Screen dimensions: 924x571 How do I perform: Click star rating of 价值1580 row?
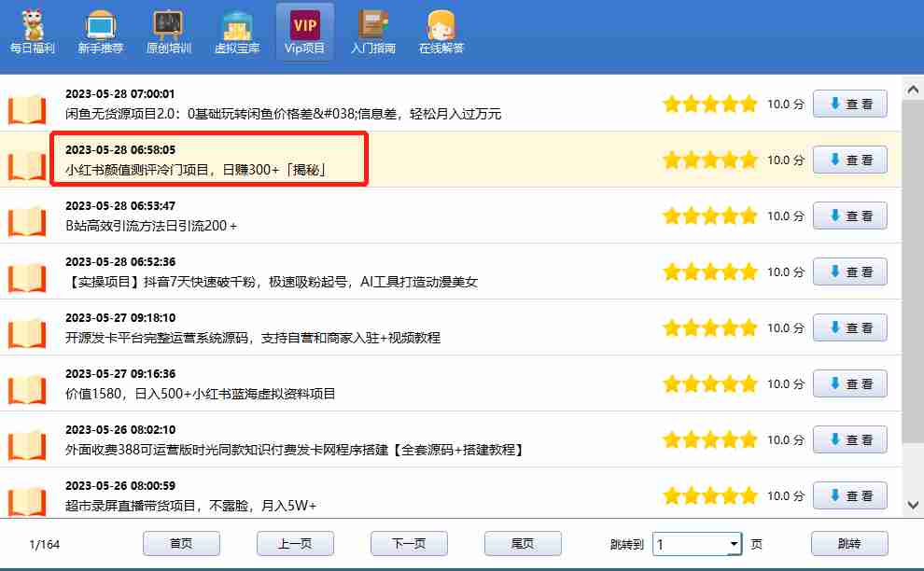[x=709, y=383]
